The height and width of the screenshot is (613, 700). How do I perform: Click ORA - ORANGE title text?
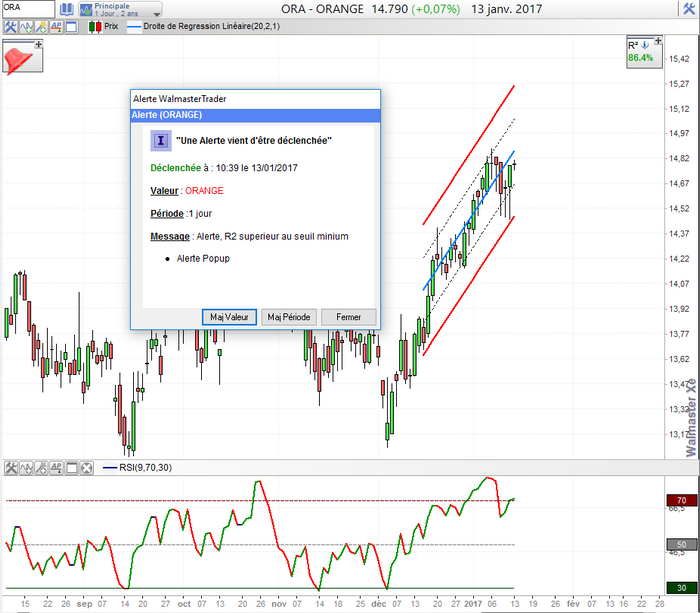(322, 9)
